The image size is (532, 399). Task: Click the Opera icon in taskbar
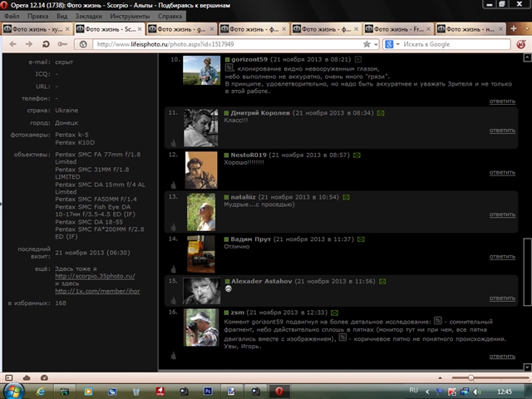(280, 390)
